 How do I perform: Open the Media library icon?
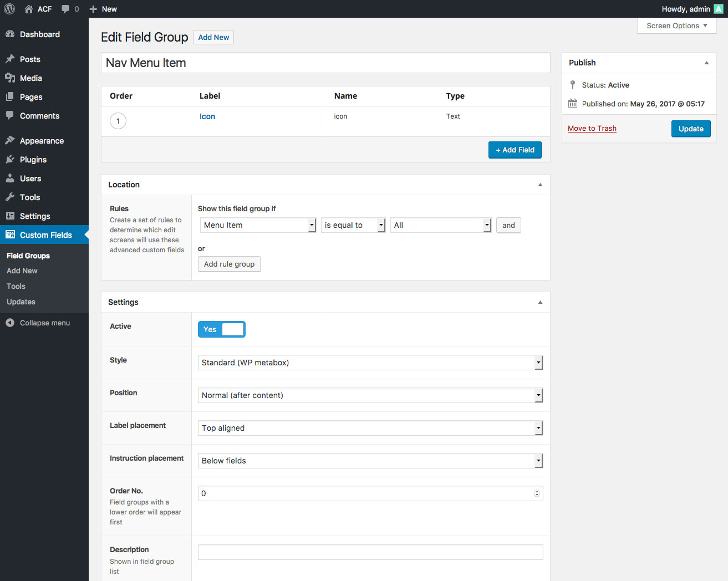[12, 78]
